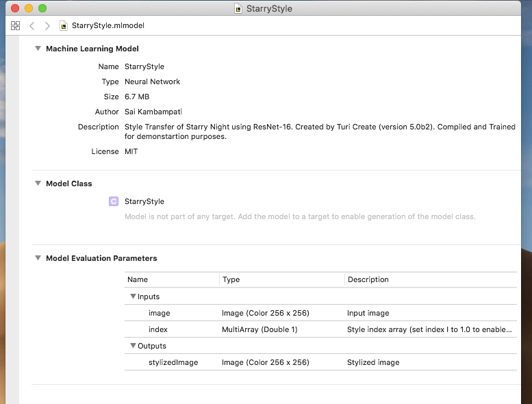This screenshot has width=532, height=404.
Task: Collapse the Model Evaluation Parameters section
Action: [37, 258]
